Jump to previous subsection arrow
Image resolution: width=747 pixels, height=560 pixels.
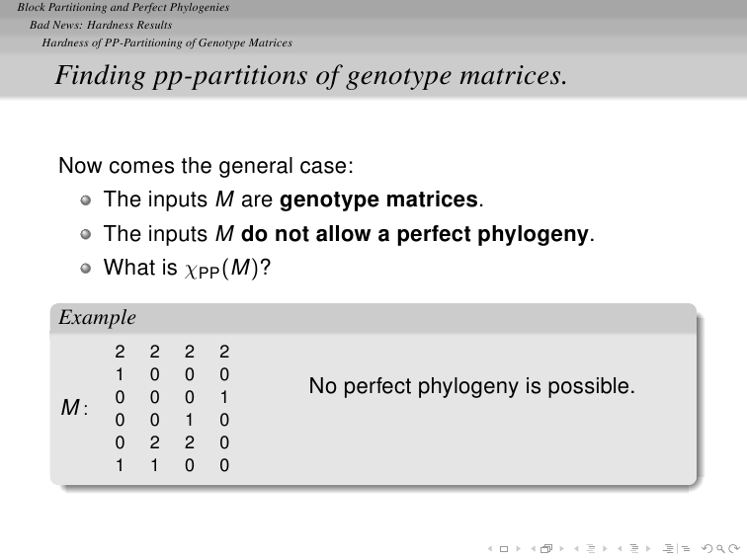click(576, 549)
